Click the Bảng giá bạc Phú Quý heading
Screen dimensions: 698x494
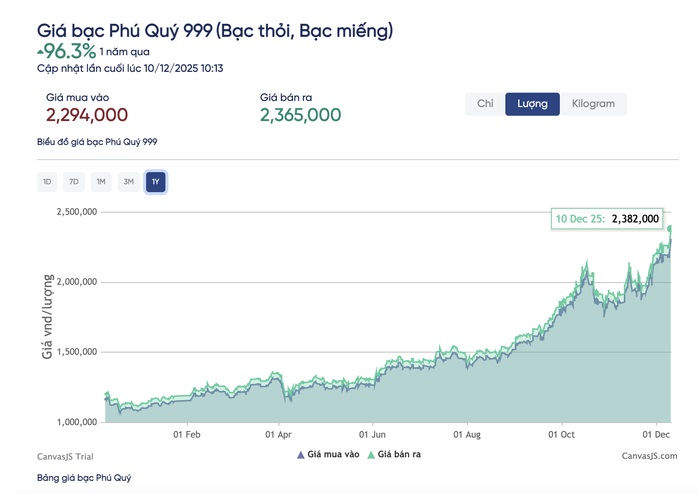84,478
